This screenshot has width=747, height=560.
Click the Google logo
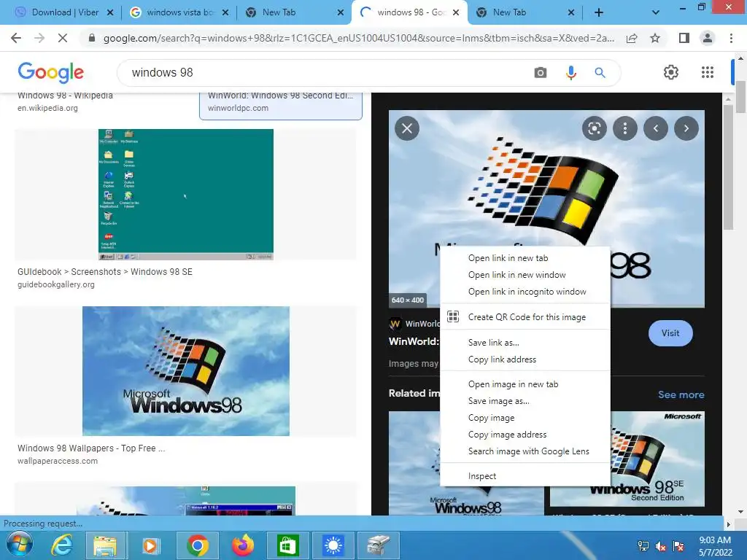50,72
